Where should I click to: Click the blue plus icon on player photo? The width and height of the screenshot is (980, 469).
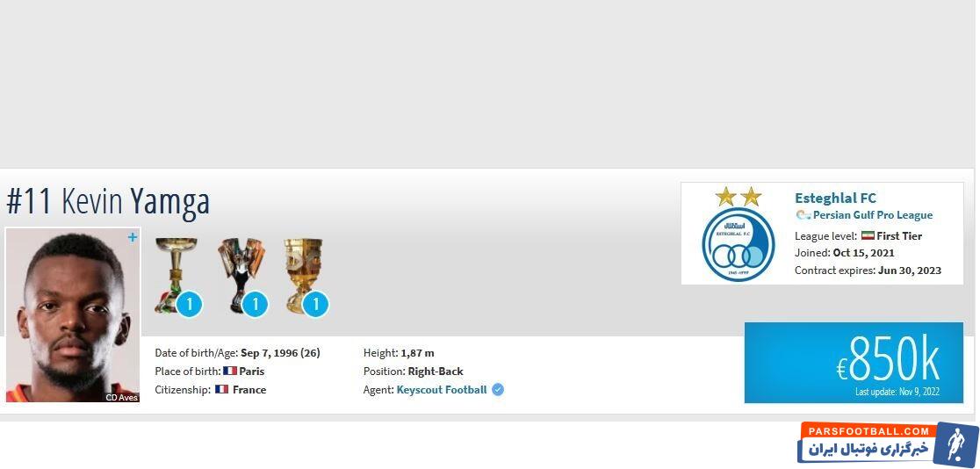point(132,238)
